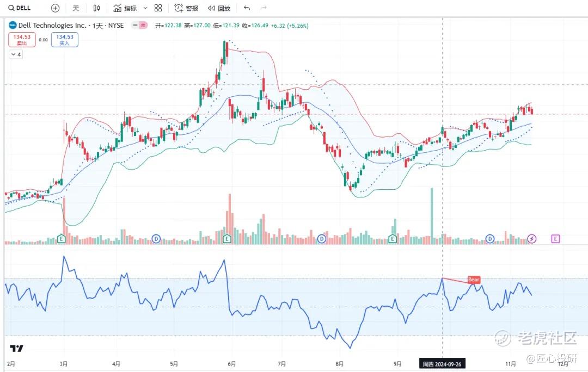The width and height of the screenshot is (588, 372).
Task: Click the purple lightning news marker
Action: point(532,238)
